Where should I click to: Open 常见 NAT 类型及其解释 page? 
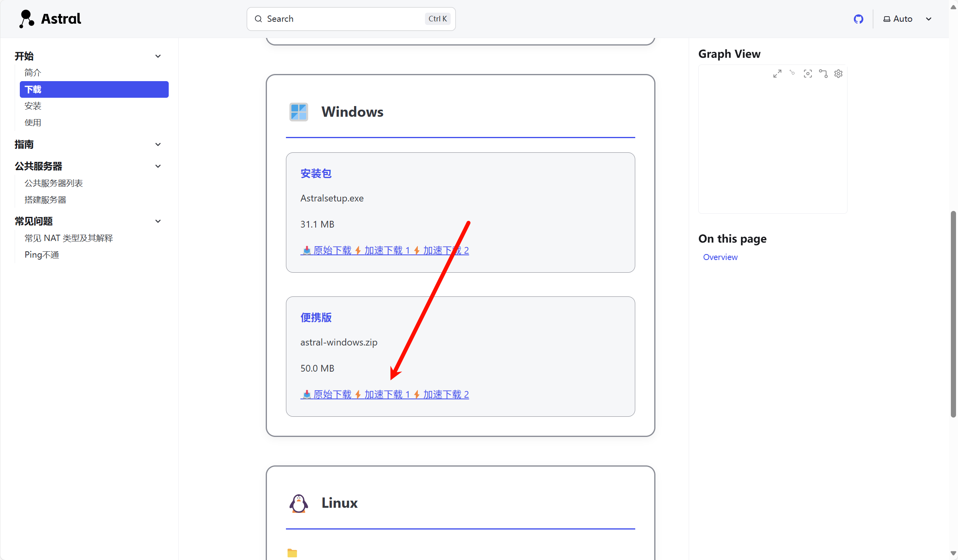pyautogui.click(x=69, y=238)
